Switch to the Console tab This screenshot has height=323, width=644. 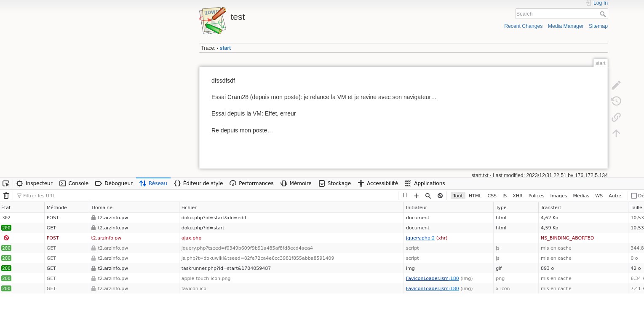click(x=74, y=183)
